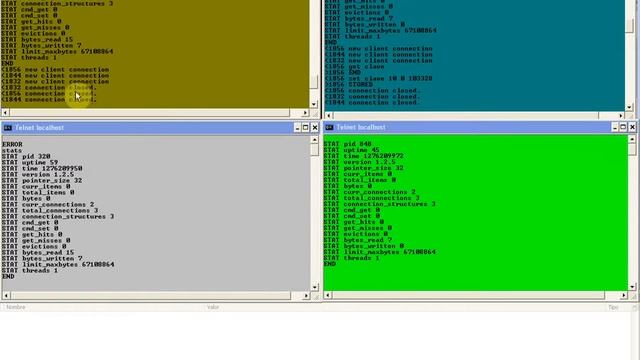Click 'STAT uptime 45' in green Telnet window
The width and height of the screenshot is (640, 360).
pyautogui.click(x=351, y=150)
